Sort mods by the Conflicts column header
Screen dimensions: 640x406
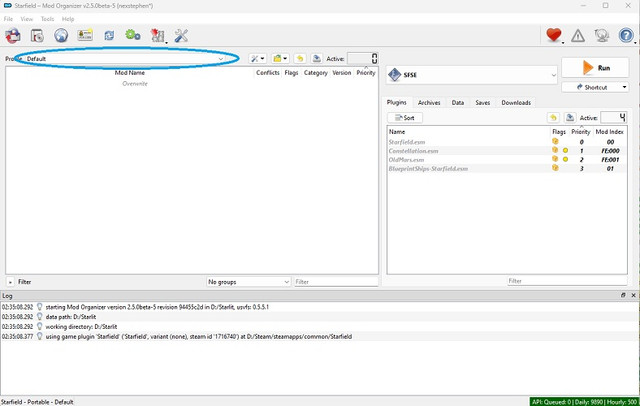pyautogui.click(x=268, y=73)
